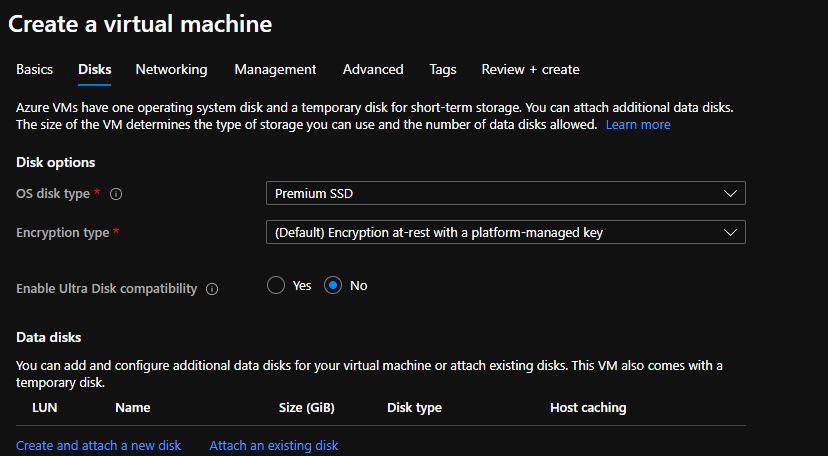Select No for Ultra Disk compatibility

(x=333, y=286)
